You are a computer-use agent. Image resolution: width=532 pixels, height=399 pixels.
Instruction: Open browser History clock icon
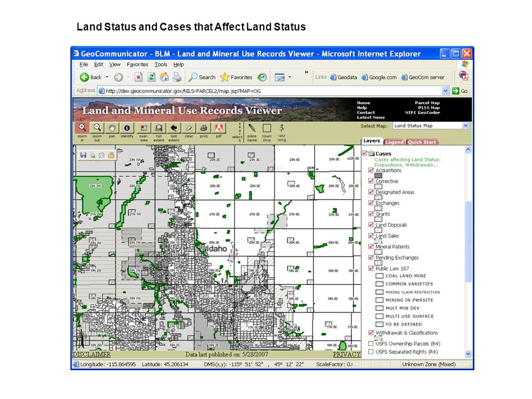[x=262, y=78]
